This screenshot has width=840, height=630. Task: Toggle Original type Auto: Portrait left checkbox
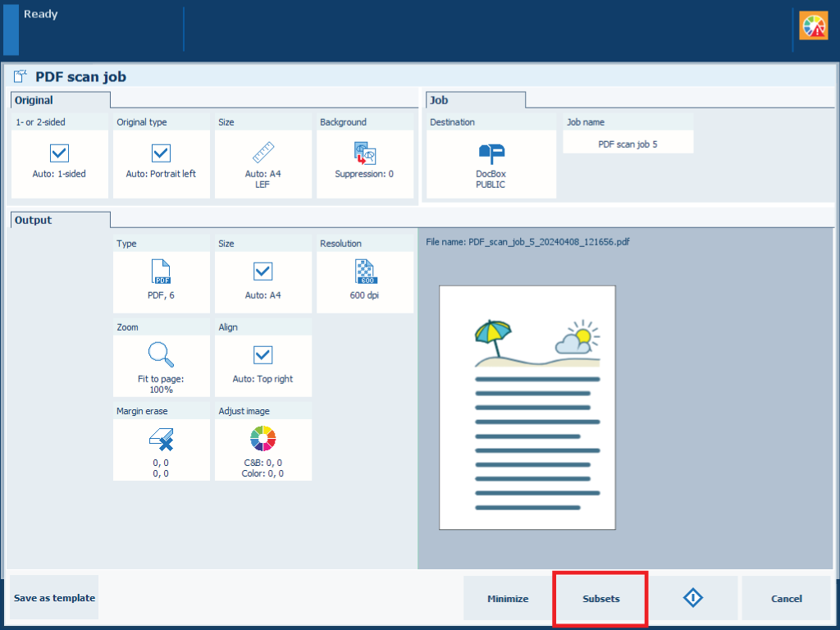[161, 153]
